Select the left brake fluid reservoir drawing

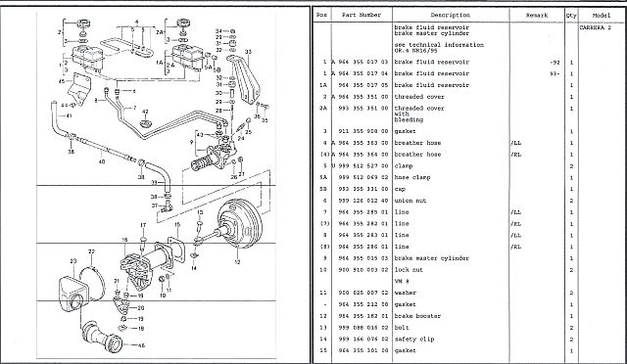(87, 57)
